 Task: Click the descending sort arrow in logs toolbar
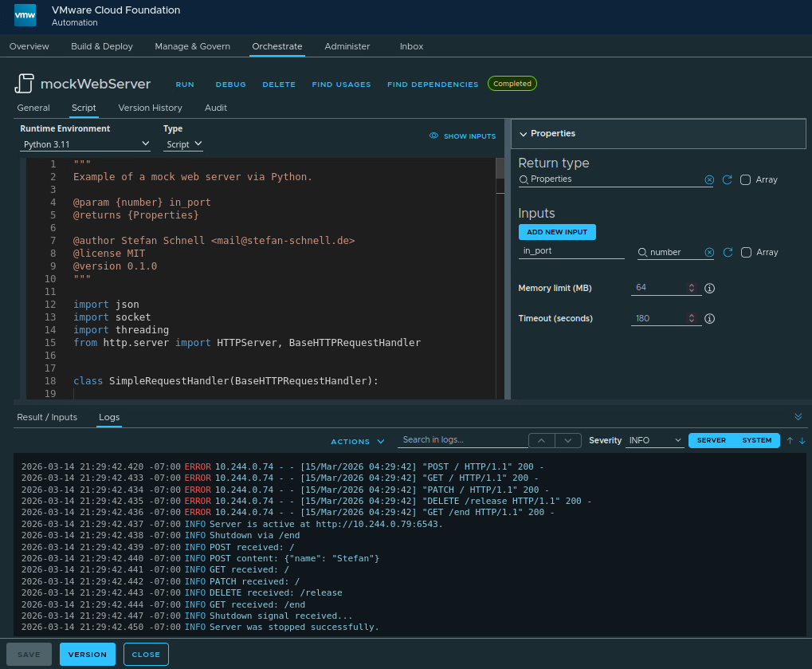coord(801,440)
